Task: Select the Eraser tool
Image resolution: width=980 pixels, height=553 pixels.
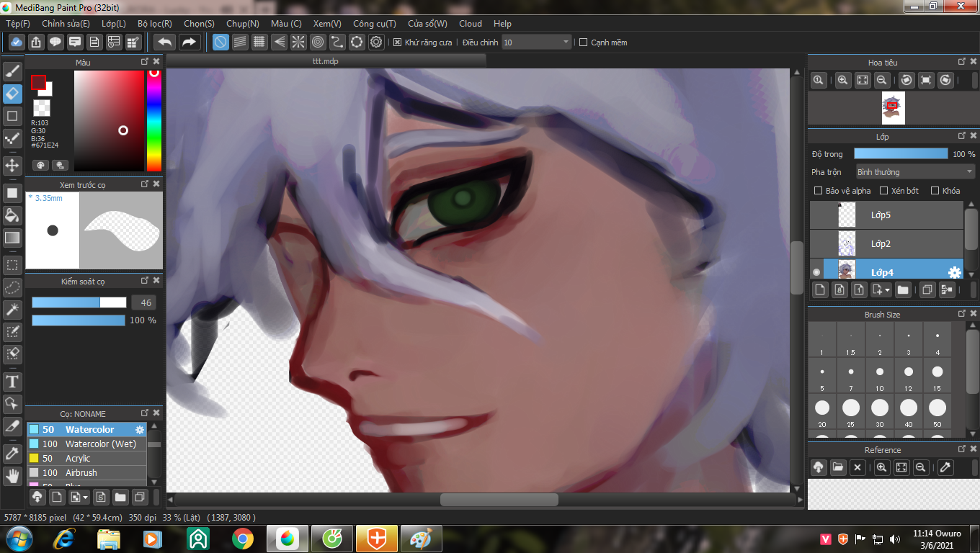Action: point(12,94)
